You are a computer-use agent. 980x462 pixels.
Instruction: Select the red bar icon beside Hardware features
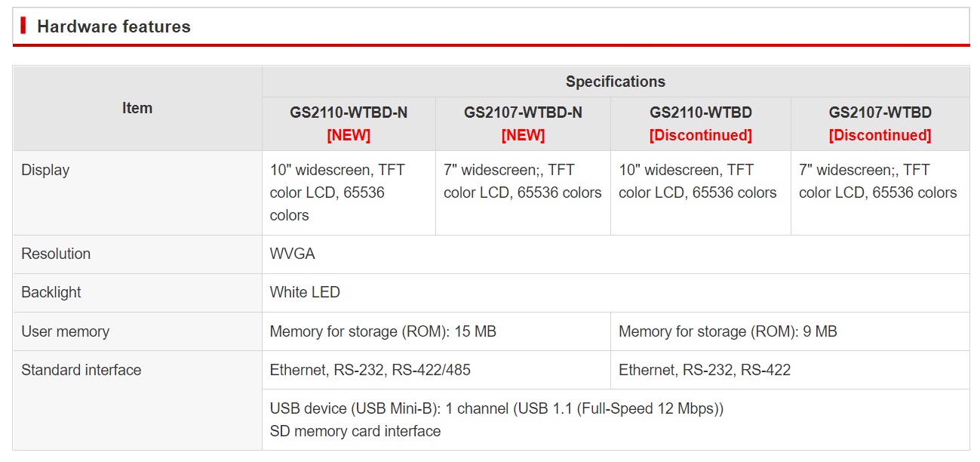(x=23, y=26)
